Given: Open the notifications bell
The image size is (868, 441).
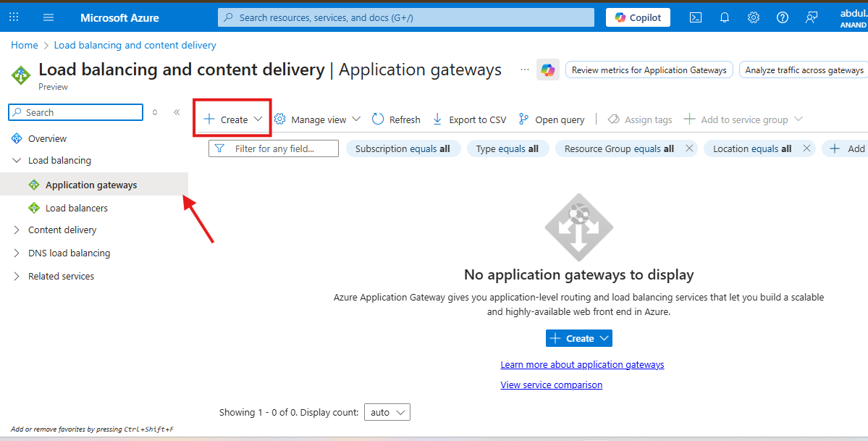Looking at the screenshot, I should click(724, 17).
